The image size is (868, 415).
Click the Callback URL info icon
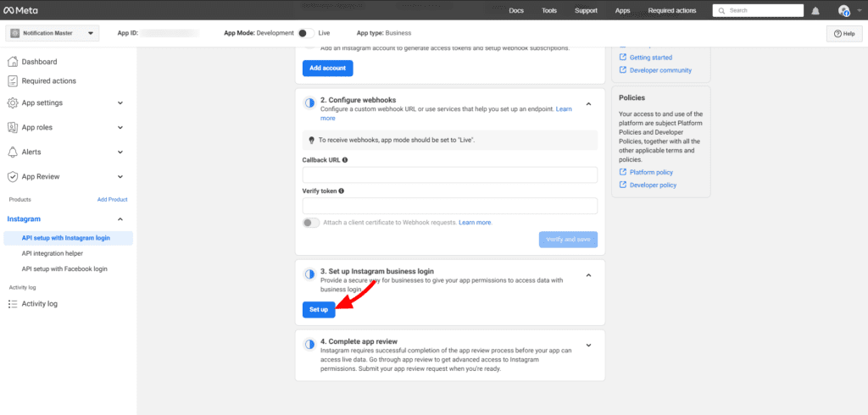tap(345, 160)
